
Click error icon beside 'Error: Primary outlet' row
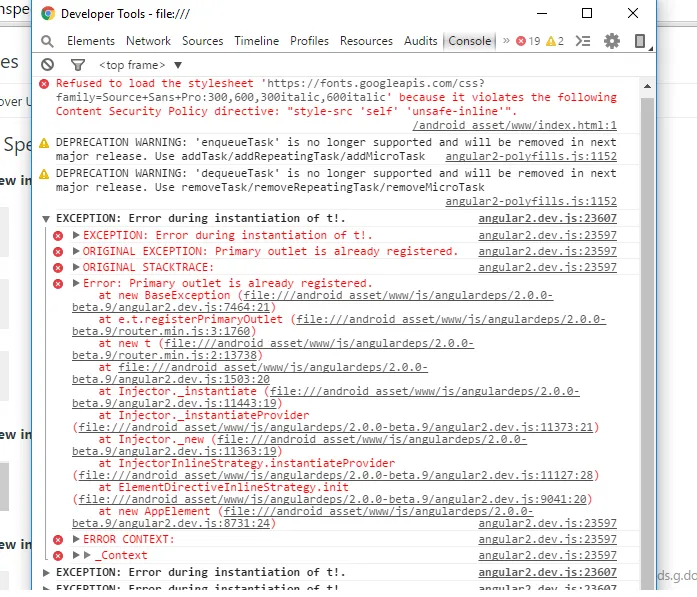[x=58, y=284]
